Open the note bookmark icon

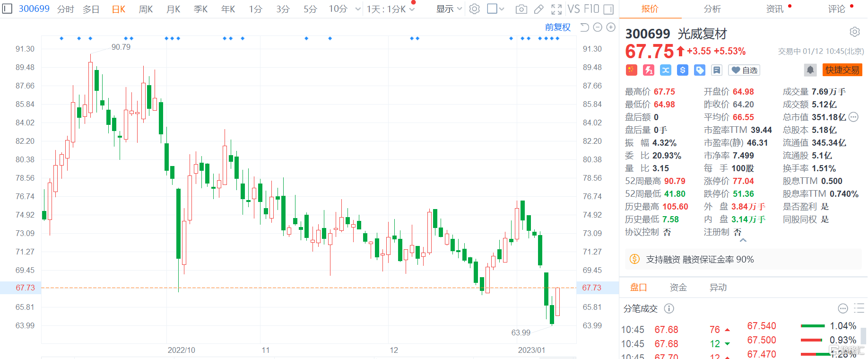pyautogui.click(x=717, y=70)
